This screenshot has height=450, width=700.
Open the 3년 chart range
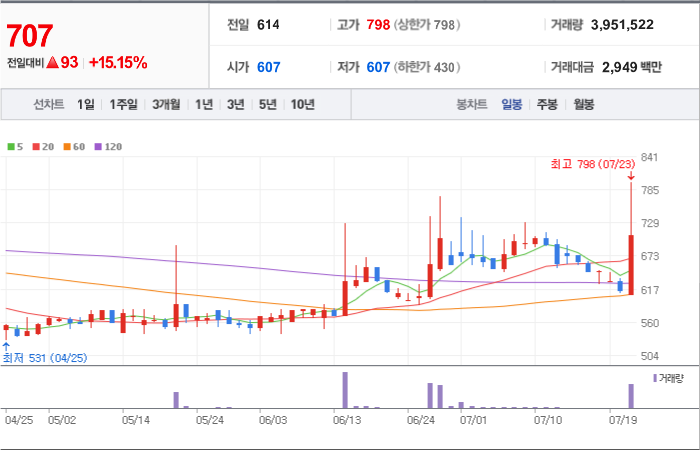click(235, 105)
